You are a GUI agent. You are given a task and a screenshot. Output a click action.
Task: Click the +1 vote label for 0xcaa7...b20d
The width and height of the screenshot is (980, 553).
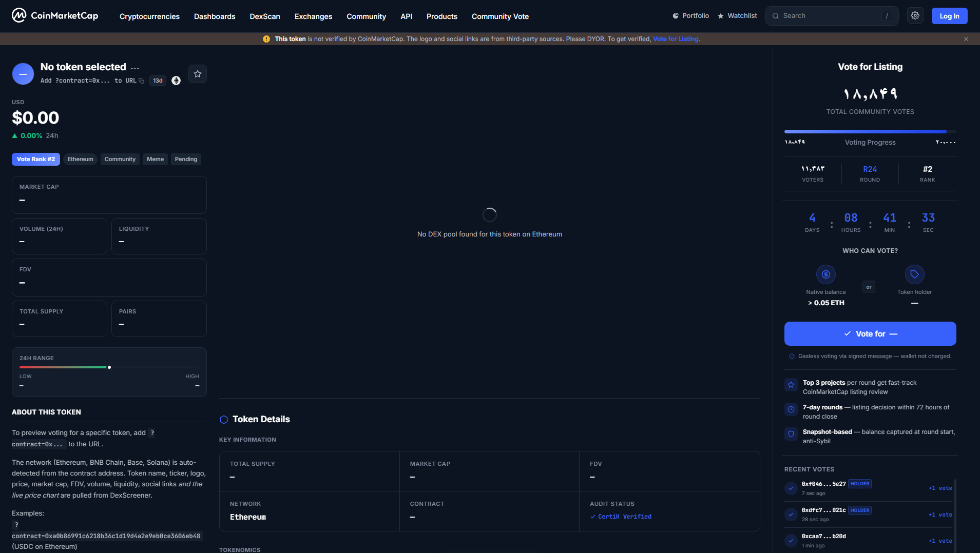pyautogui.click(x=940, y=541)
